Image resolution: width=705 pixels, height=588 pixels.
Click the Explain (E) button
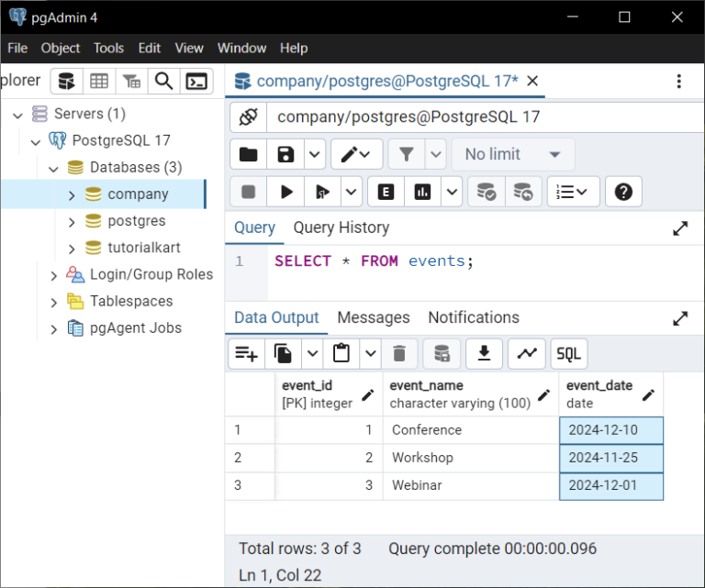[x=386, y=192]
